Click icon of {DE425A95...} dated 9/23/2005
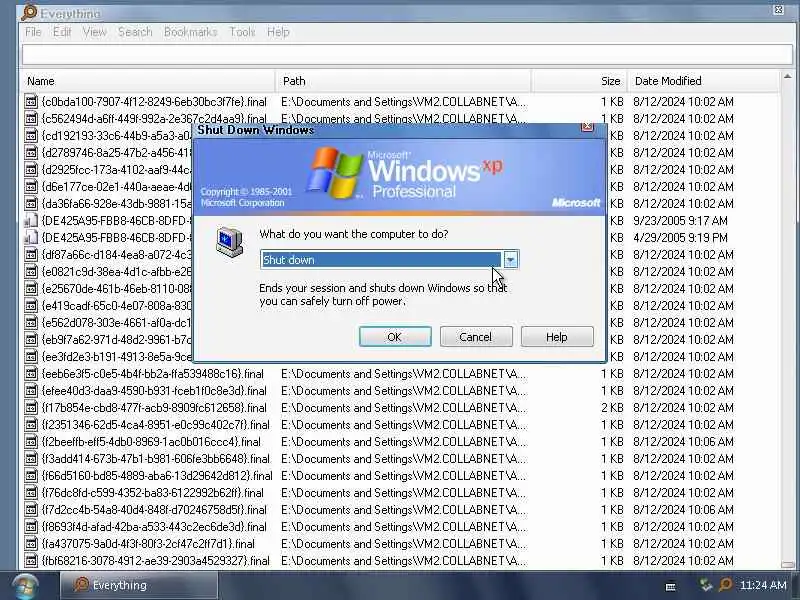Viewport: 800px width, 600px height. [x=31, y=220]
